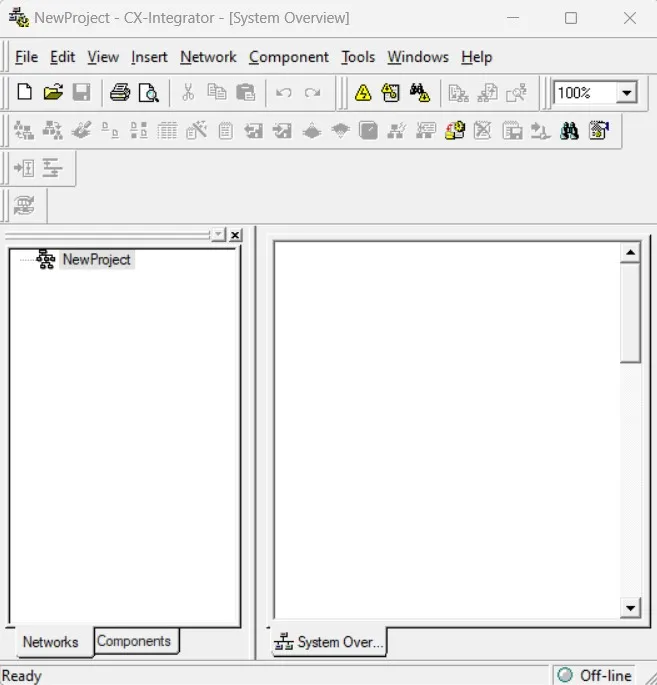The image size is (657, 685).
Task: Select the System Overview tab
Action: click(x=328, y=642)
